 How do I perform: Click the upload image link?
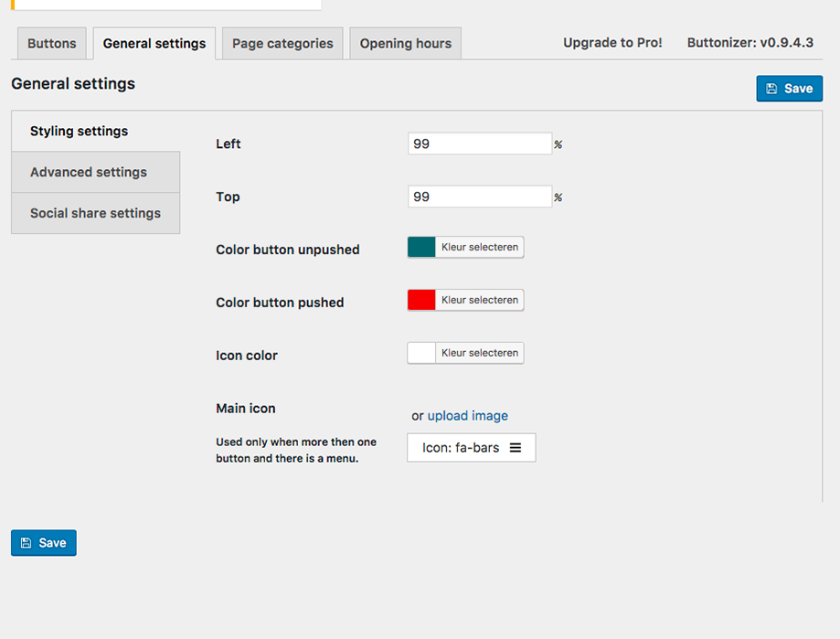(x=467, y=416)
